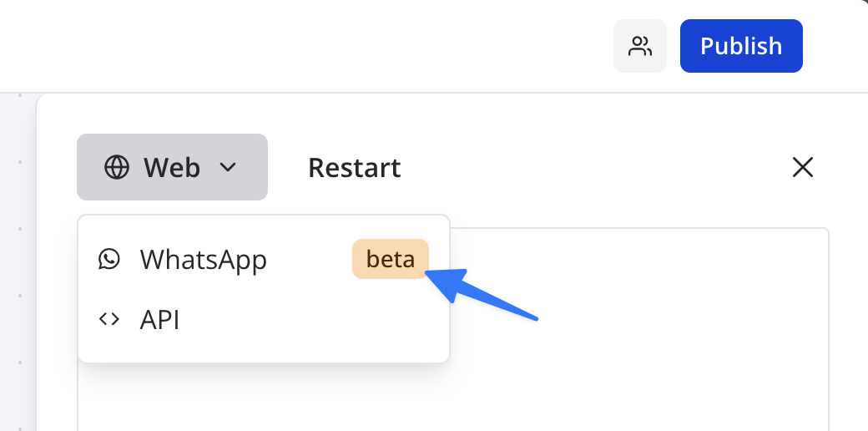Click the WhatsApp logo icon

[109, 259]
